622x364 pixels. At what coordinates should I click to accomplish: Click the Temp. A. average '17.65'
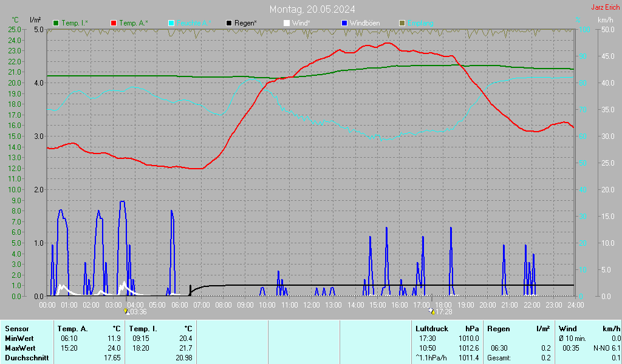(x=112, y=358)
